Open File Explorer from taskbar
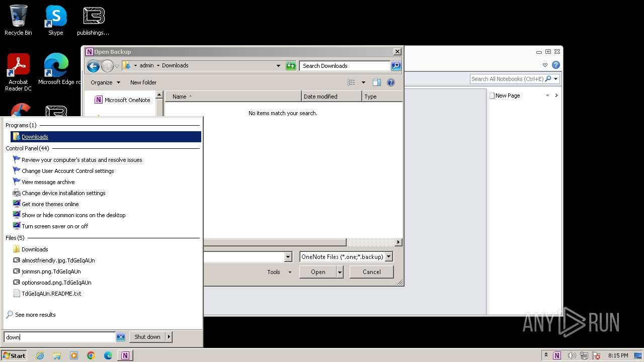Image resolution: width=644 pixels, height=362 pixels. [x=57, y=355]
